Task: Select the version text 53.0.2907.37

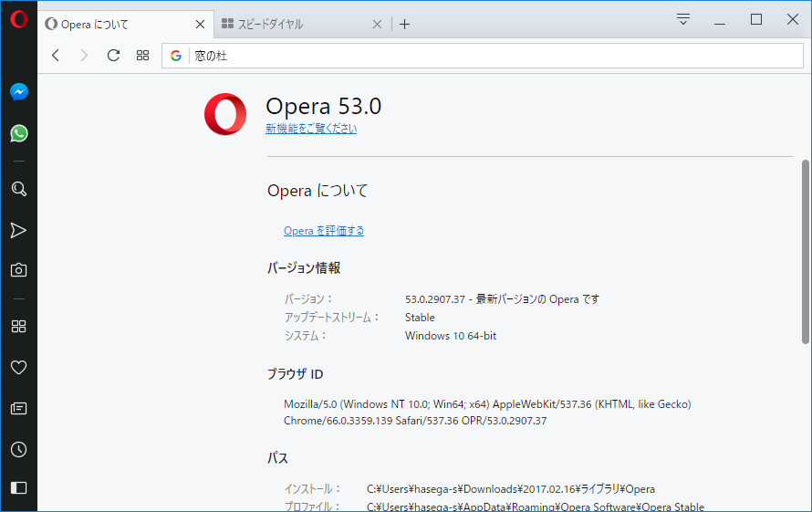Action: [435, 299]
